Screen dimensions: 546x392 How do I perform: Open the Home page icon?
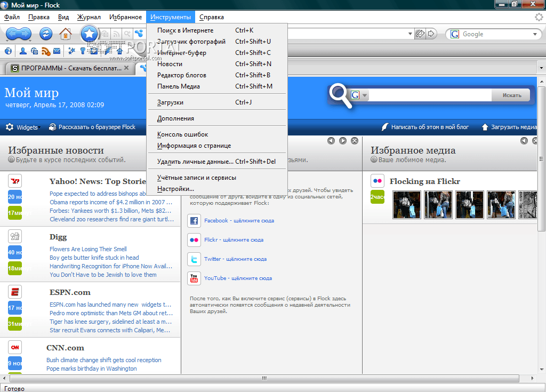pos(66,34)
